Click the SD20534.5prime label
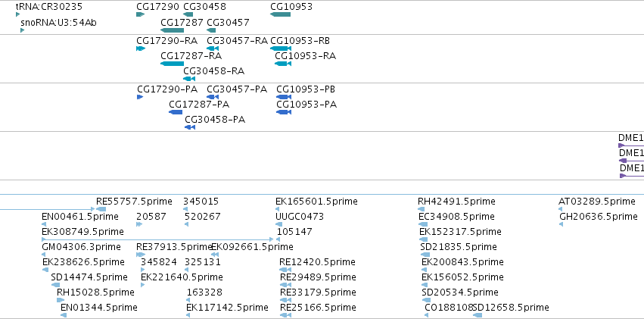The image size is (644, 319). click(460, 292)
